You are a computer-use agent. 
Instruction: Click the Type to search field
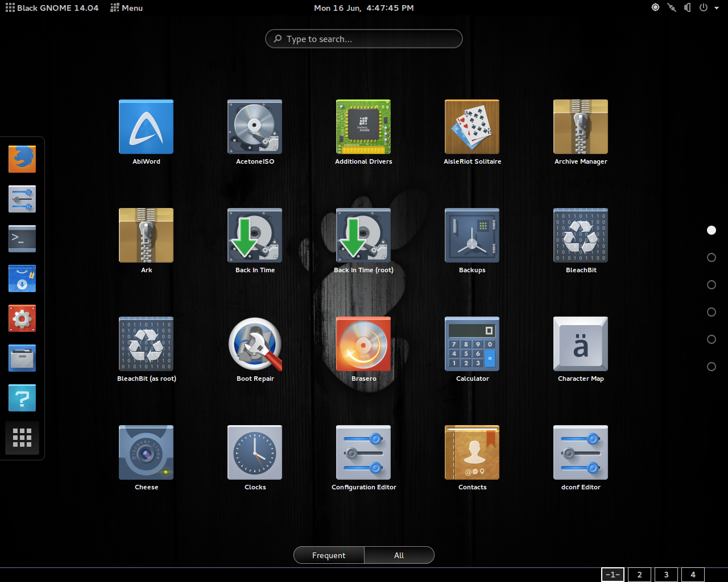coord(364,39)
